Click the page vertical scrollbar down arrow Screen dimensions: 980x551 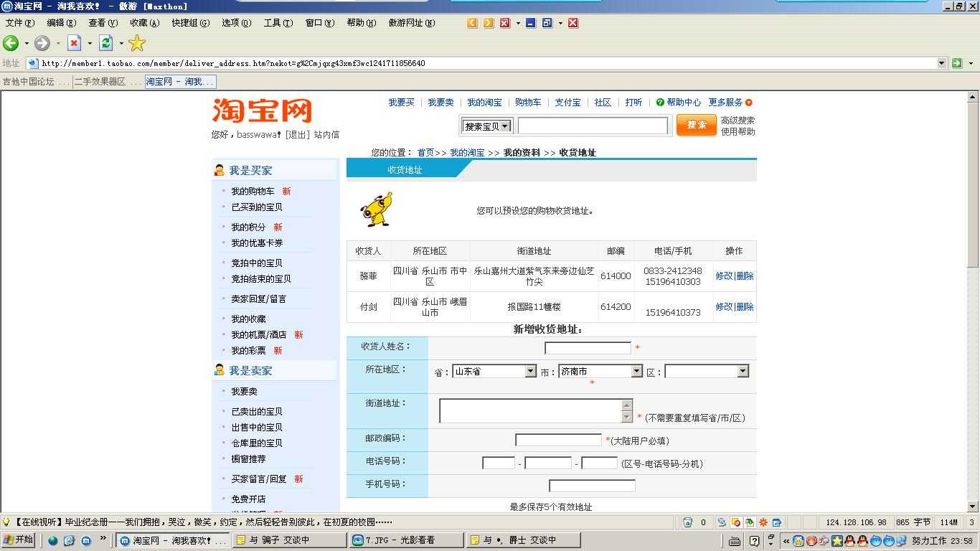coord(973,507)
